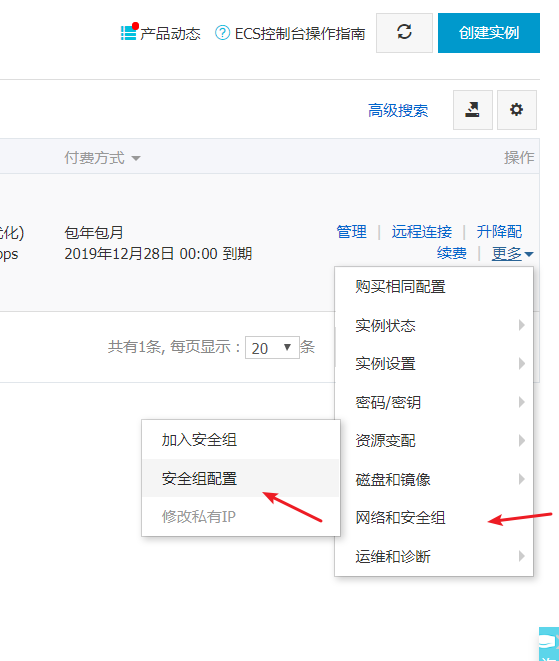The width and height of the screenshot is (559, 661).
Task: Choose 安全组配置 from submenu
Action: pyautogui.click(x=241, y=478)
